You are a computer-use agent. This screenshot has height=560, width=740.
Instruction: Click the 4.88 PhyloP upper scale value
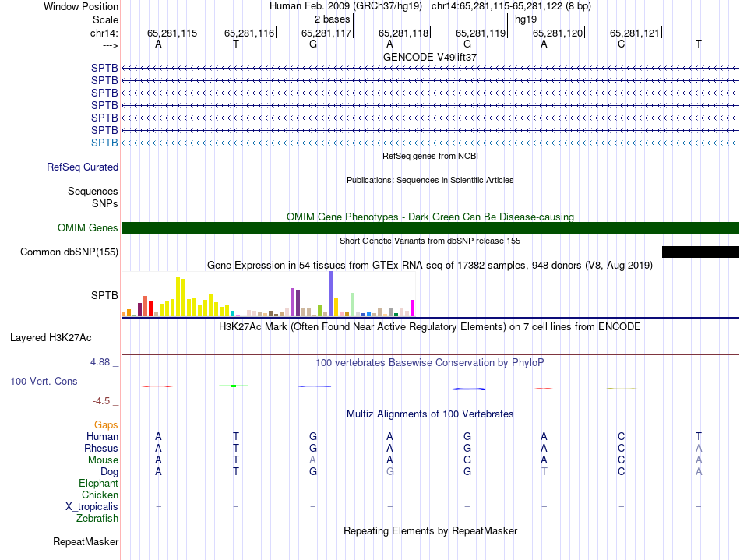(100, 362)
